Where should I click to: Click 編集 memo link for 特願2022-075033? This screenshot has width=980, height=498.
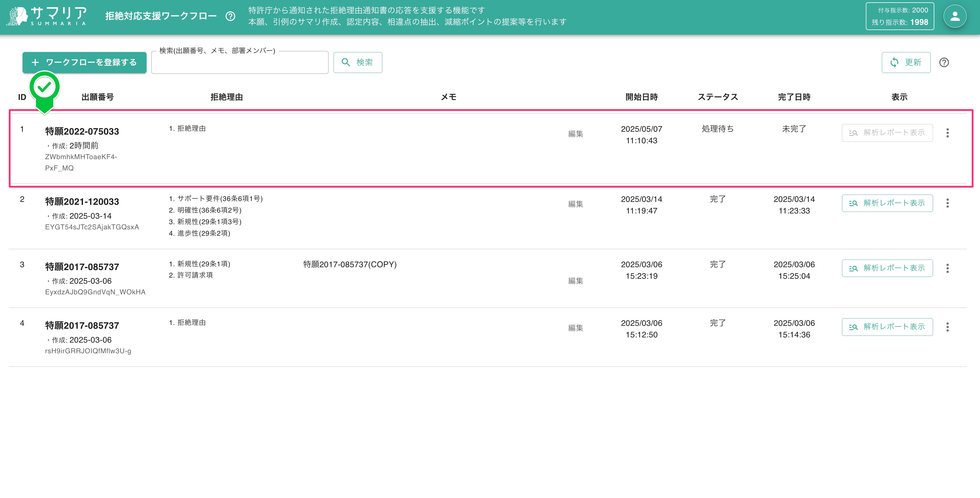point(575,134)
